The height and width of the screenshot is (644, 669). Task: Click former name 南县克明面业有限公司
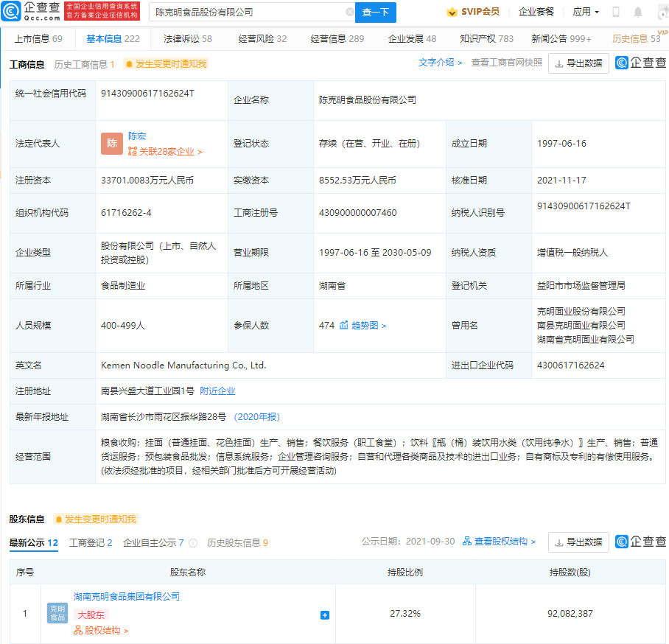coord(581,325)
